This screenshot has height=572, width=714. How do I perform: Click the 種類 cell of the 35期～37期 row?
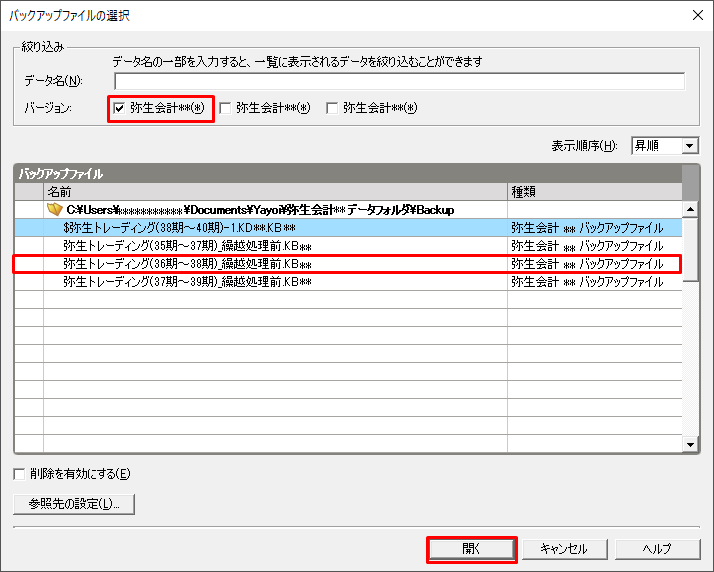[x=595, y=246]
